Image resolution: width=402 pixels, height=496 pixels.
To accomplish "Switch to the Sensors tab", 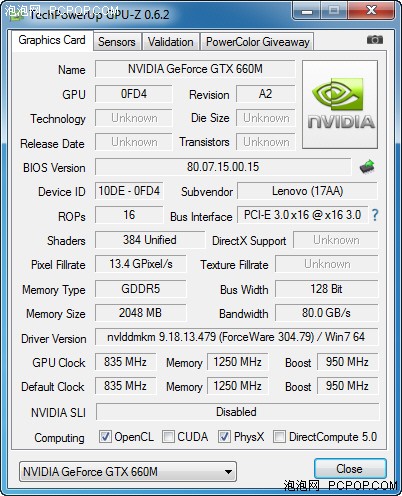I will (x=117, y=42).
